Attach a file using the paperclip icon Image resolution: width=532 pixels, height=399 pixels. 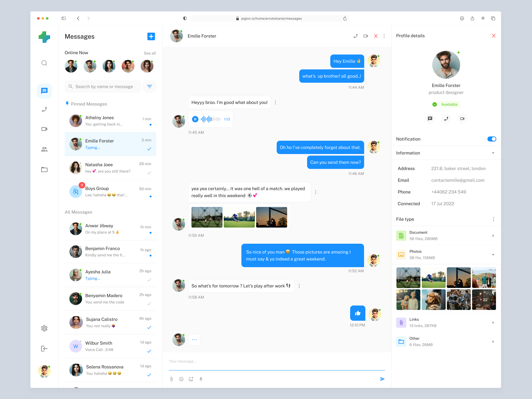coord(171,379)
